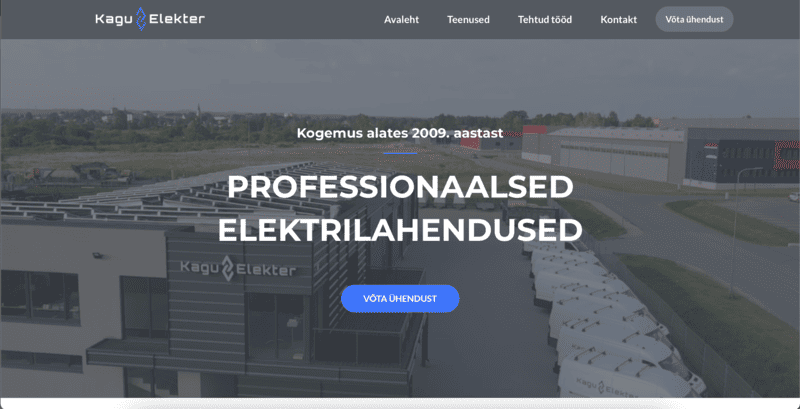The width and height of the screenshot is (800, 409).
Task: Open the Tehtud tööd section
Action: pyautogui.click(x=545, y=19)
